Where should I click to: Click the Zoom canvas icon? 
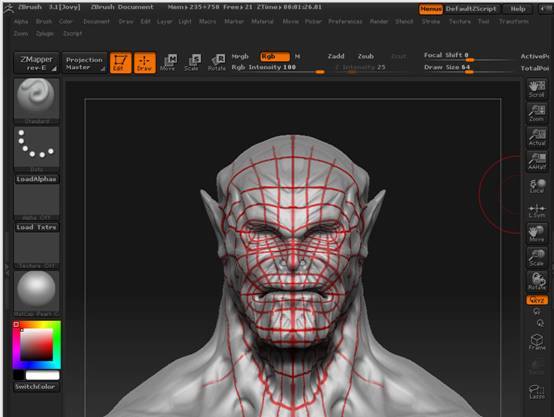(x=537, y=113)
